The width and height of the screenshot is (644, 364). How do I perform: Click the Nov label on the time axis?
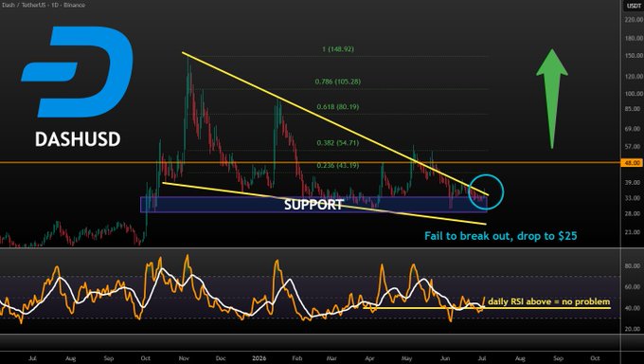coord(183,358)
